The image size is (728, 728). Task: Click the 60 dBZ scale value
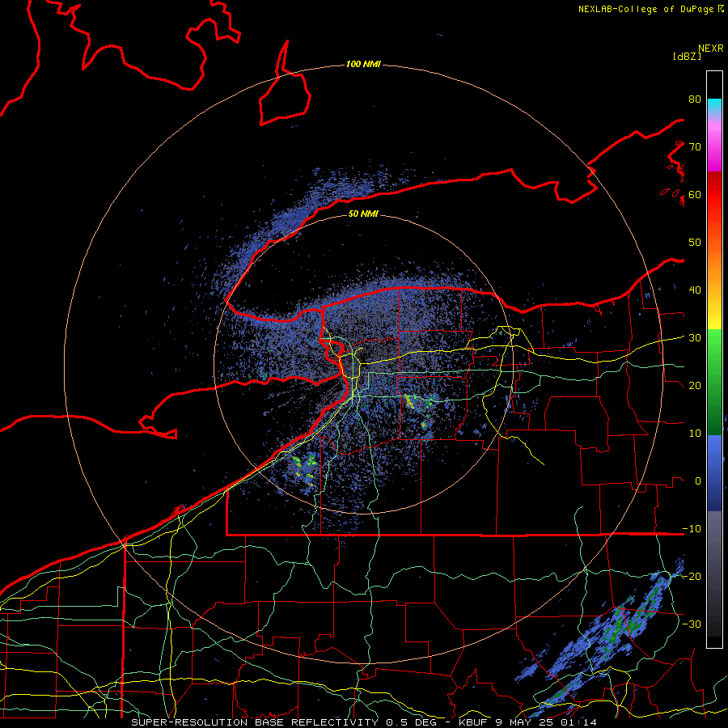click(695, 194)
